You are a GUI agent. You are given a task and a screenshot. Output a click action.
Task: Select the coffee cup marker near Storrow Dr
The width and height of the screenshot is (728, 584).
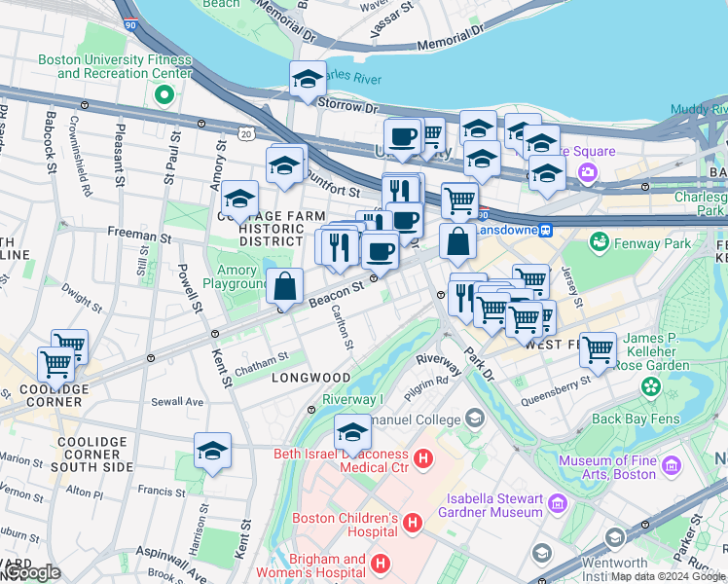point(403,140)
